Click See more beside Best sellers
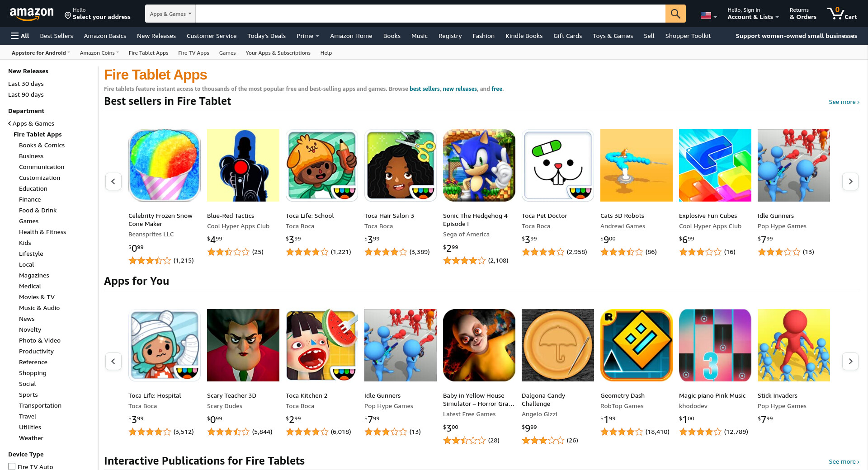The width and height of the screenshot is (868, 470). point(844,102)
